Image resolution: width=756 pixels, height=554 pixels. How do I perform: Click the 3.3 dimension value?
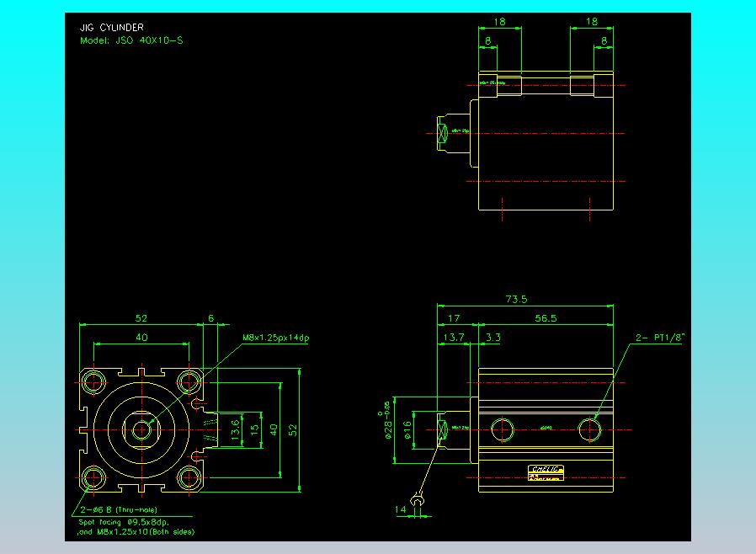[x=493, y=337]
